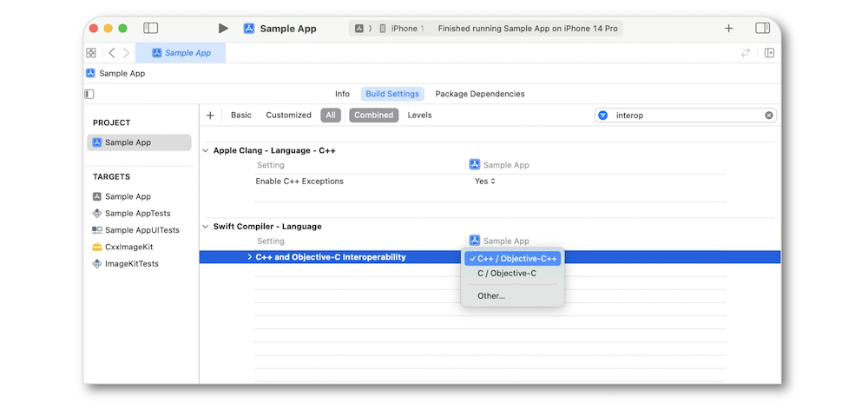Select the Sample App editor tab

[181, 53]
